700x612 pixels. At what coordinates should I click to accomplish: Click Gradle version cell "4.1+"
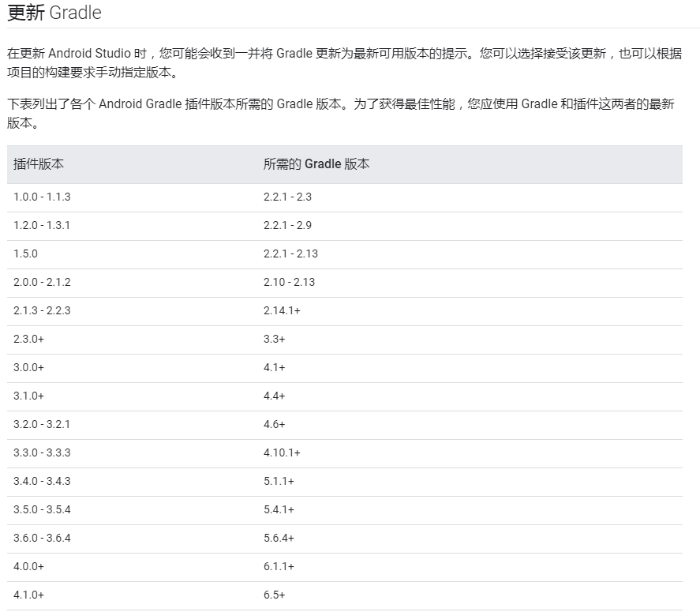click(274, 368)
